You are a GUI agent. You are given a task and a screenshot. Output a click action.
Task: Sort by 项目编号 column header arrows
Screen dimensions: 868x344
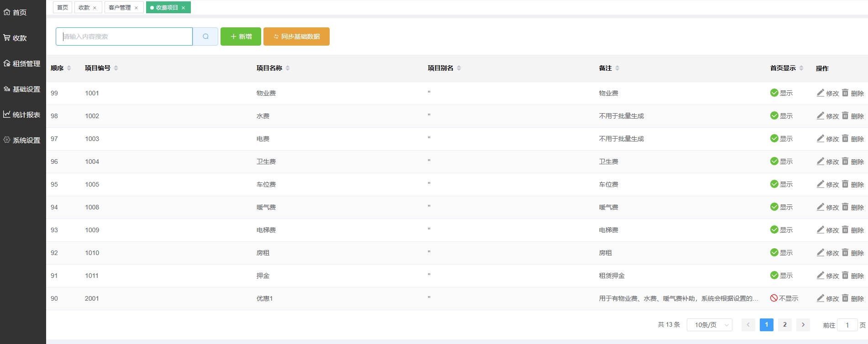116,68
